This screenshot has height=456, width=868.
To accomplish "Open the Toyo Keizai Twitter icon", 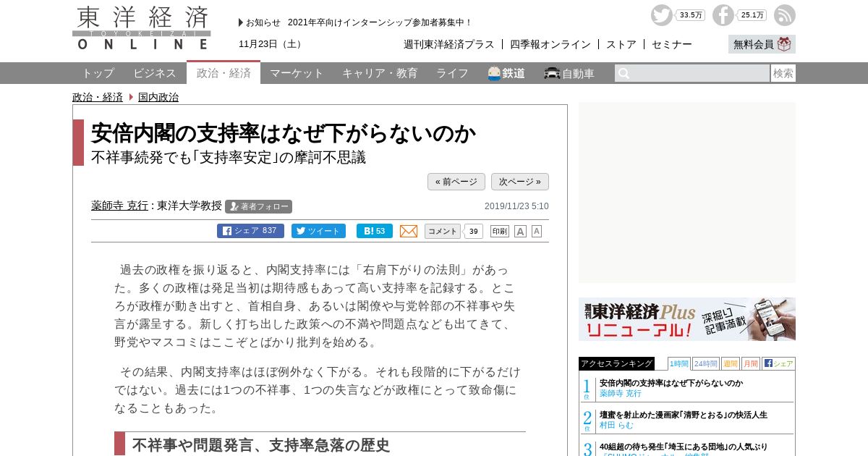I will [x=661, y=15].
